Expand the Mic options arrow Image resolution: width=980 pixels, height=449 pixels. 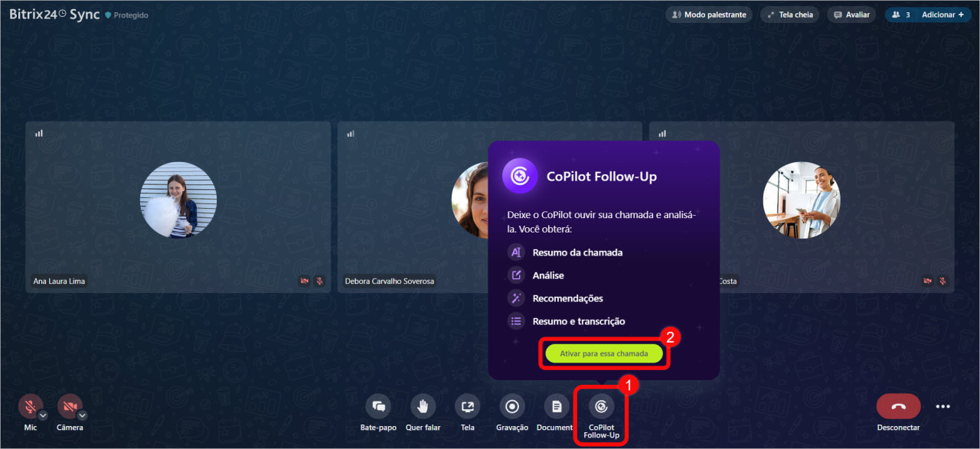44,415
